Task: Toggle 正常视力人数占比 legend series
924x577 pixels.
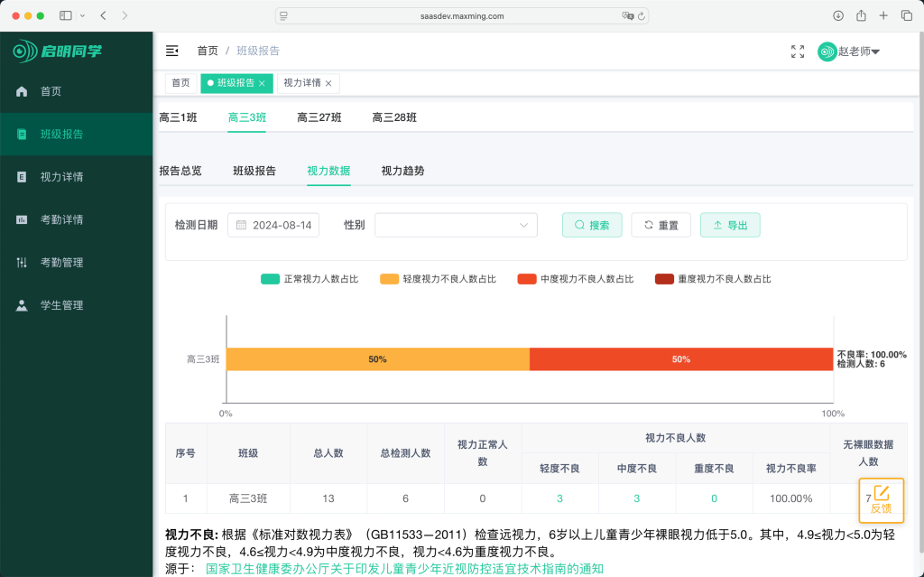Action: [x=310, y=279]
